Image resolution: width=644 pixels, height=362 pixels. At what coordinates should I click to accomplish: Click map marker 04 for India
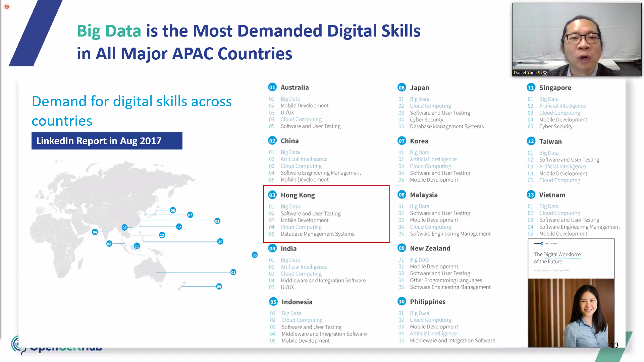[95, 232]
